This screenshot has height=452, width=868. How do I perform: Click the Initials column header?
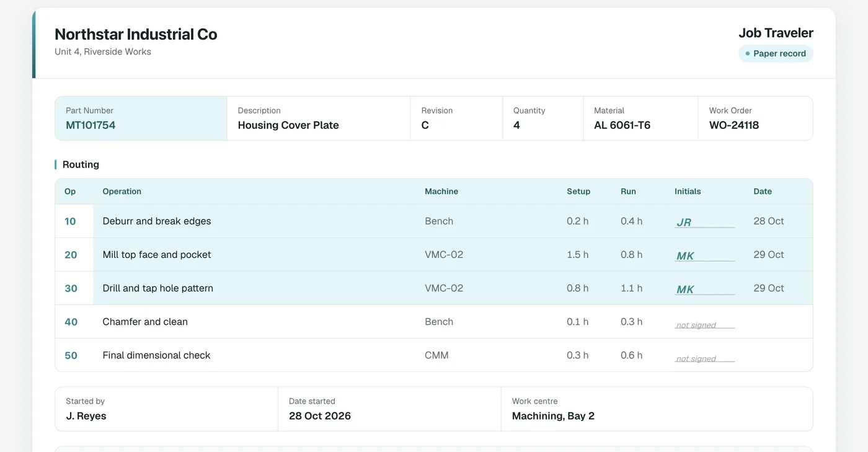point(688,192)
